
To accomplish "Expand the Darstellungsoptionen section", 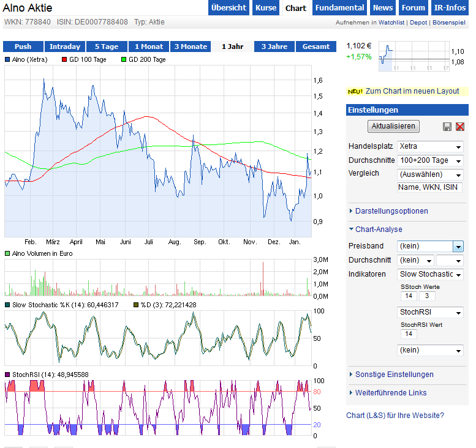I will [391, 211].
